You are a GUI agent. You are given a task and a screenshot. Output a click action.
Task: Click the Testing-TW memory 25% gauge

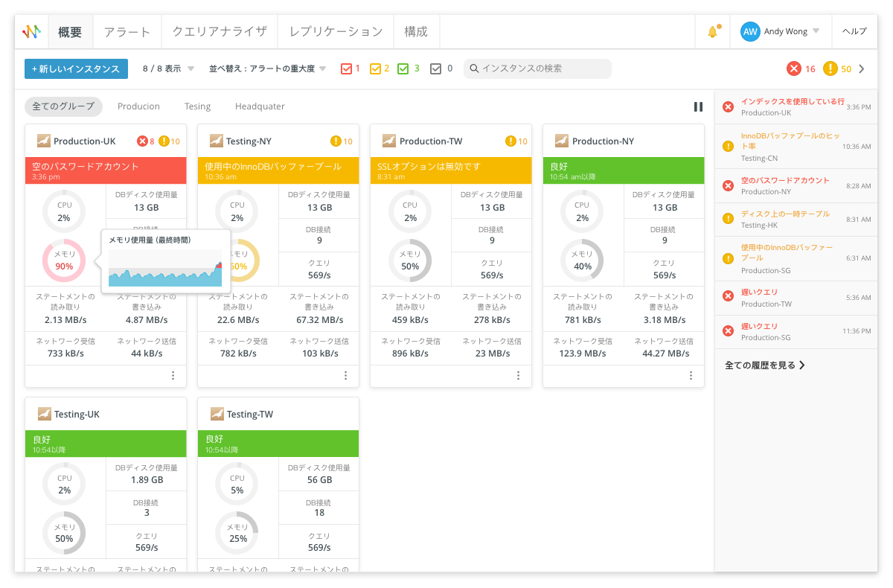[x=237, y=533]
